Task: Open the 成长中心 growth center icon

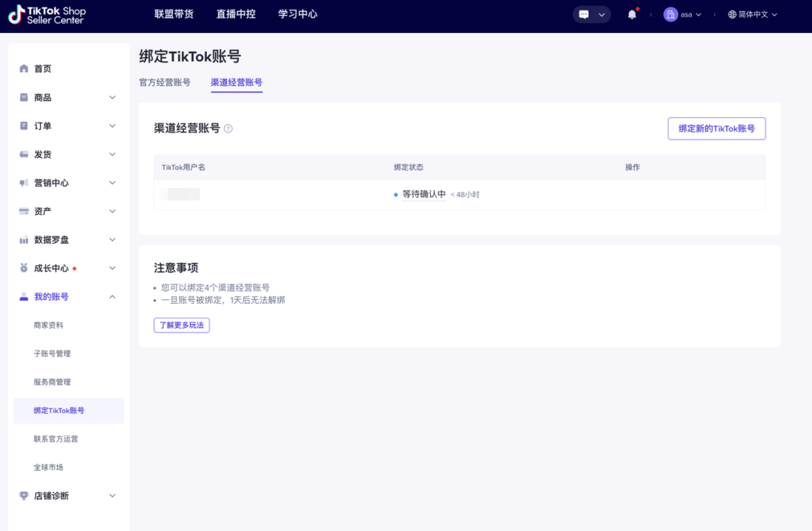Action: coord(23,268)
